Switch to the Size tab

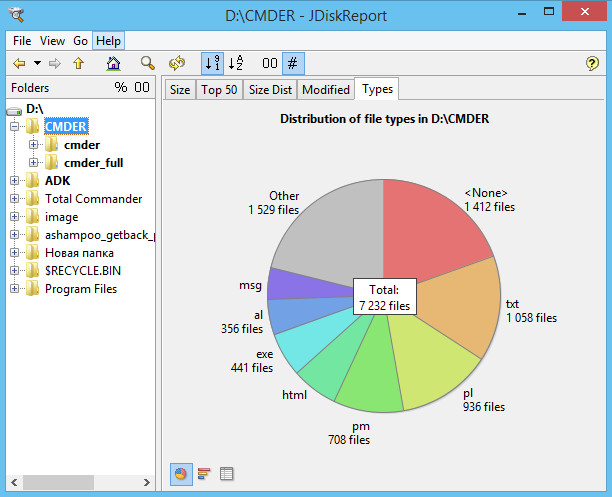pos(180,90)
